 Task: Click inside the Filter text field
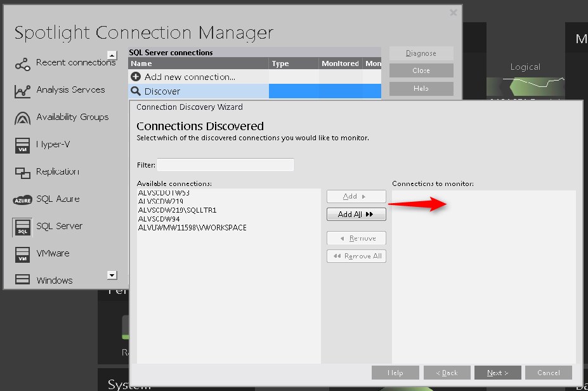225,165
